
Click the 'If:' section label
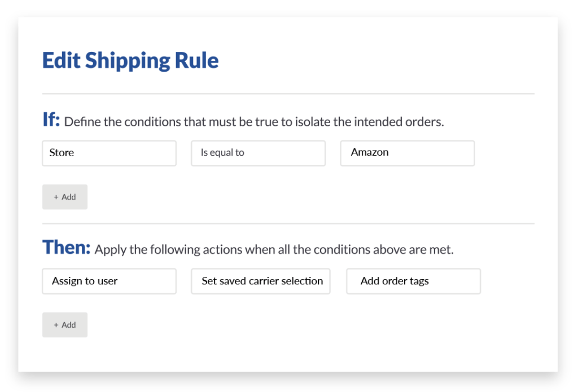click(50, 120)
